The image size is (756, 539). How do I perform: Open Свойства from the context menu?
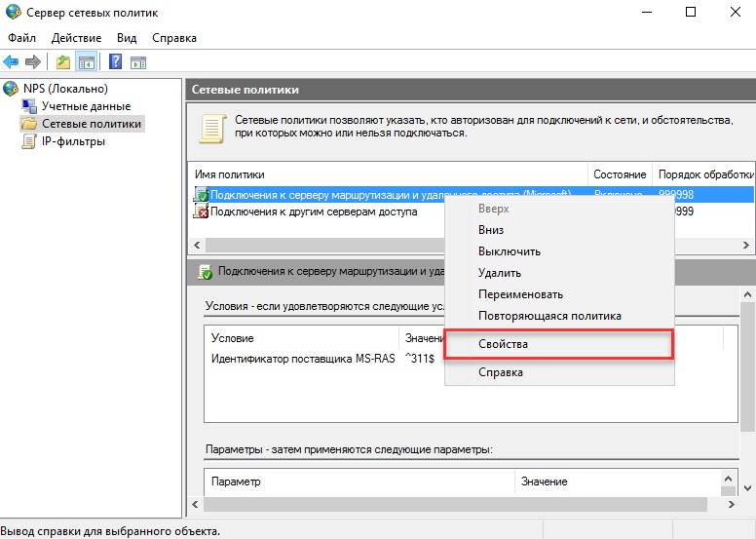pyautogui.click(x=559, y=344)
